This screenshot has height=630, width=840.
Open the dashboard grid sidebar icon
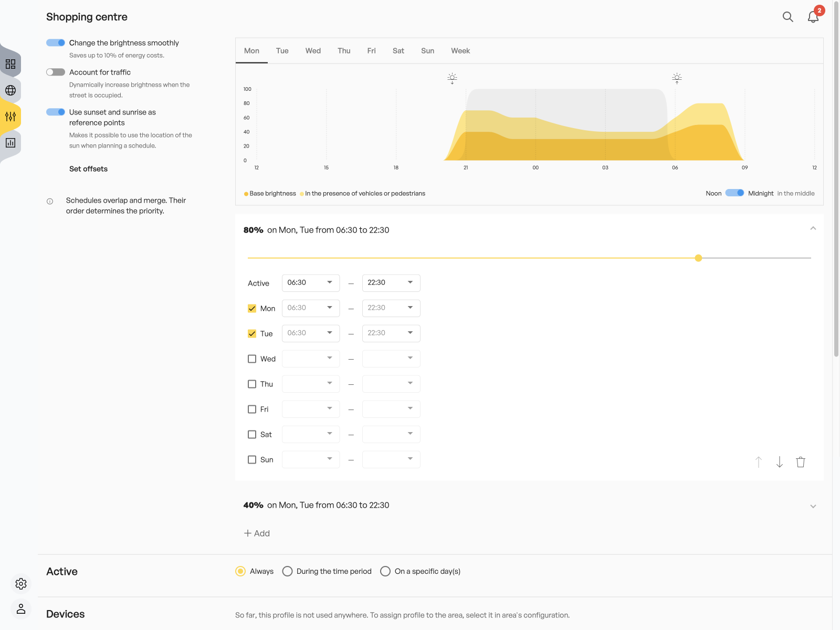(10, 64)
